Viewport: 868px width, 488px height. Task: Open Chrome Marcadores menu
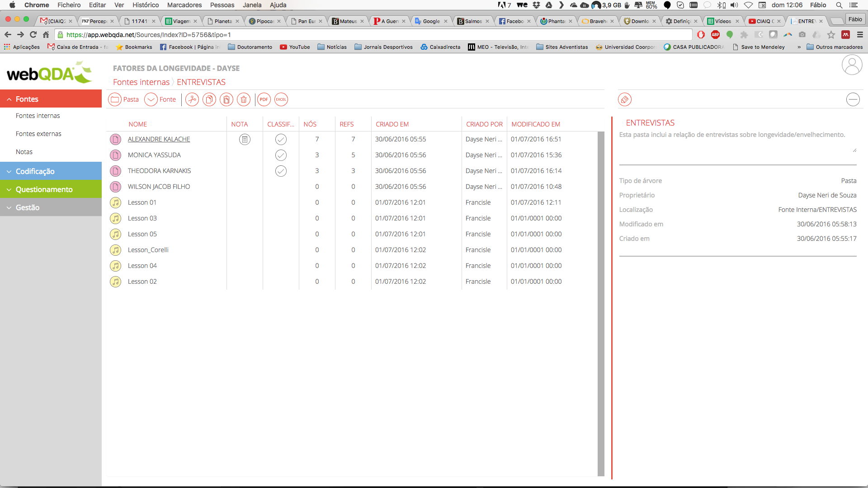coord(184,5)
